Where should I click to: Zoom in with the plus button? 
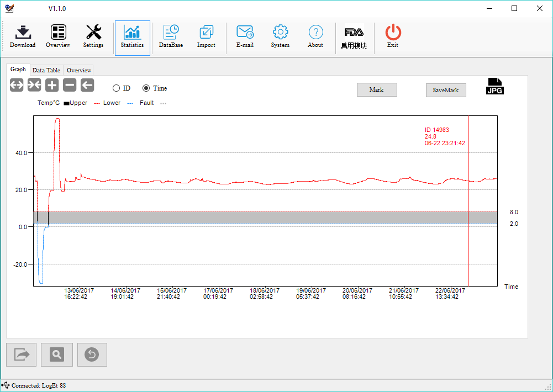(x=52, y=85)
